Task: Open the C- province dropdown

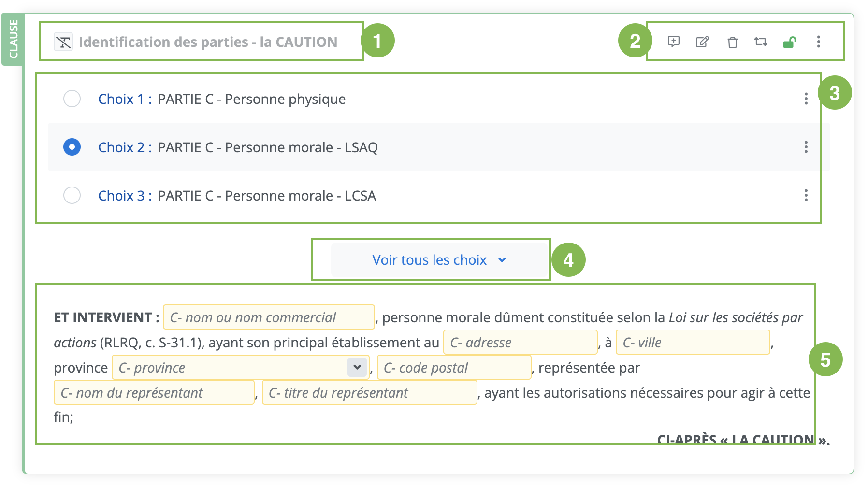Action: pos(357,367)
